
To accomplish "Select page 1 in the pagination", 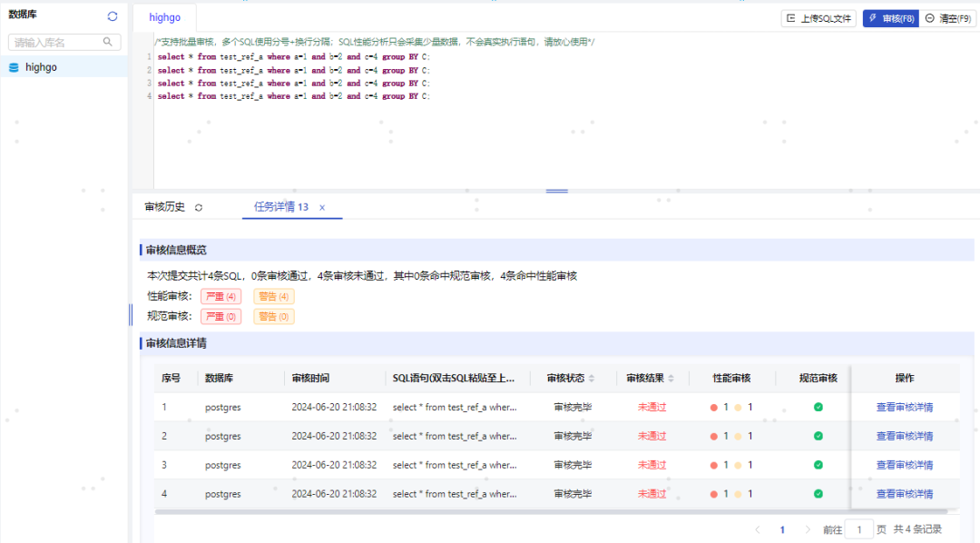I will pyautogui.click(x=782, y=530).
